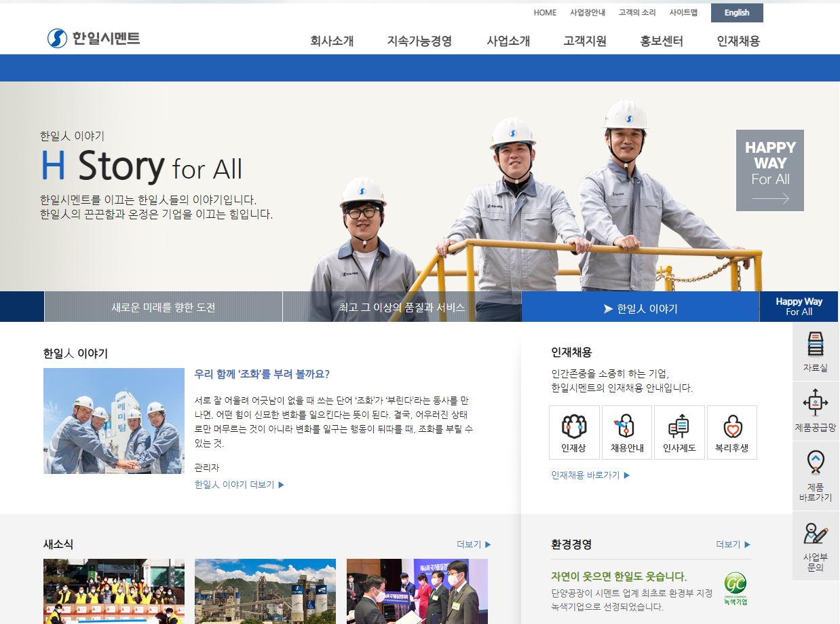Open the 복리후생 icon tile
The height and width of the screenshot is (624, 840).
(x=731, y=433)
